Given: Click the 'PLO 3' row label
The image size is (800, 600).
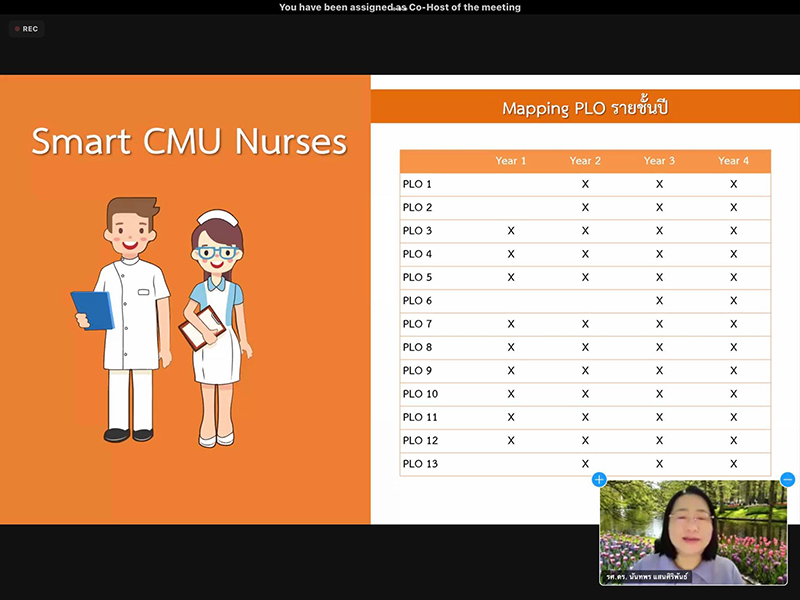Looking at the screenshot, I should pos(417,231).
